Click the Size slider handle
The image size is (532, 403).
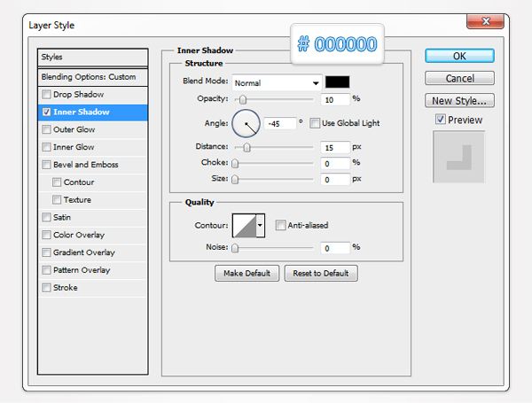235,179
